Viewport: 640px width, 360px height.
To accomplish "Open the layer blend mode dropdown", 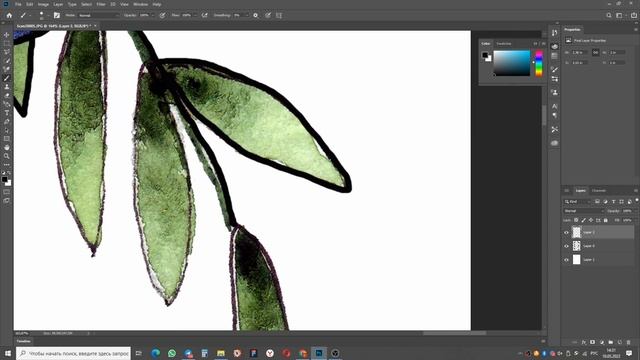I will point(583,211).
